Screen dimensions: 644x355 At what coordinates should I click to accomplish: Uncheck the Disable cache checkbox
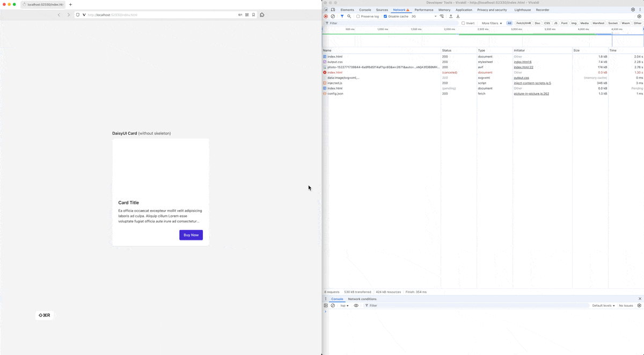click(x=385, y=17)
